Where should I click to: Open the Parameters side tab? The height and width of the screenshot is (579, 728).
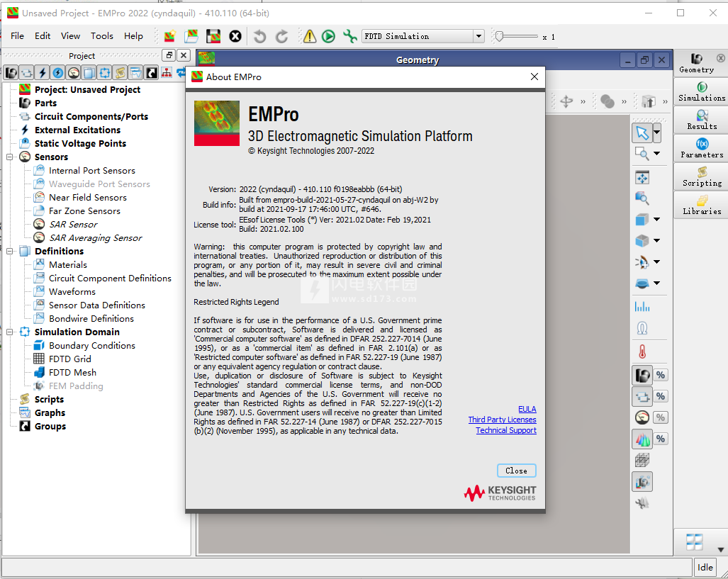702,148
